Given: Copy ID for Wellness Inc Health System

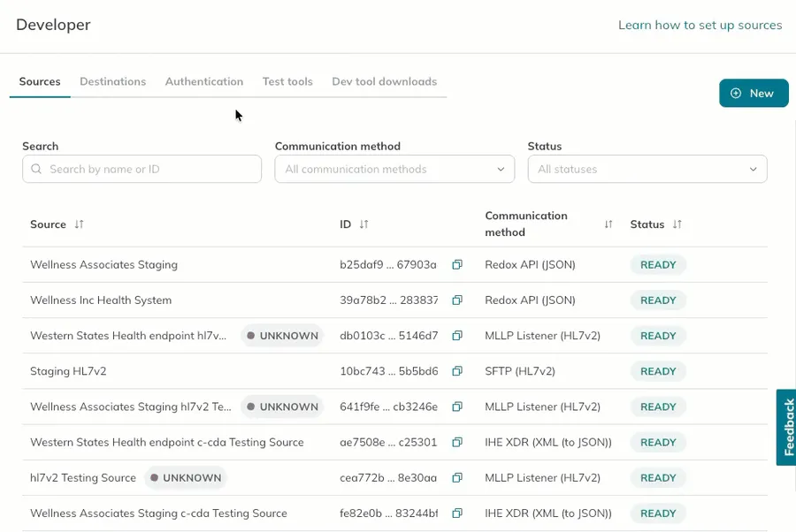Looking at the screenshot, I should click(457, 300).
